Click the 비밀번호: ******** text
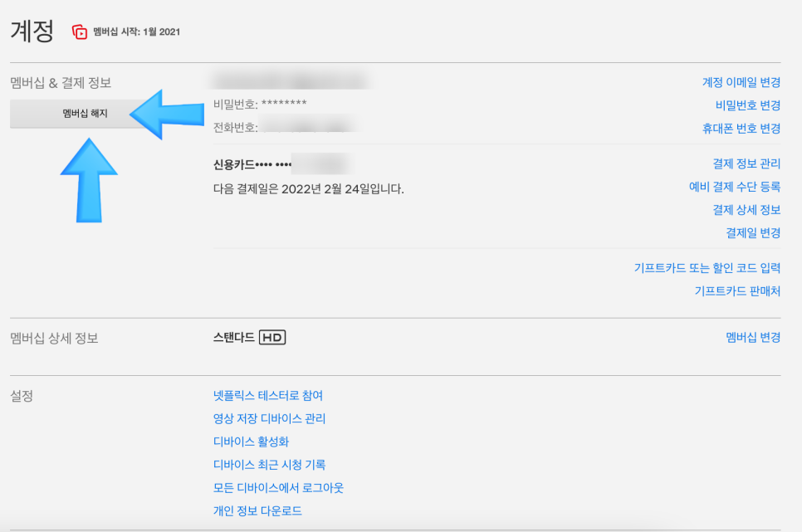802x532 pixels. tap(260, 105)
